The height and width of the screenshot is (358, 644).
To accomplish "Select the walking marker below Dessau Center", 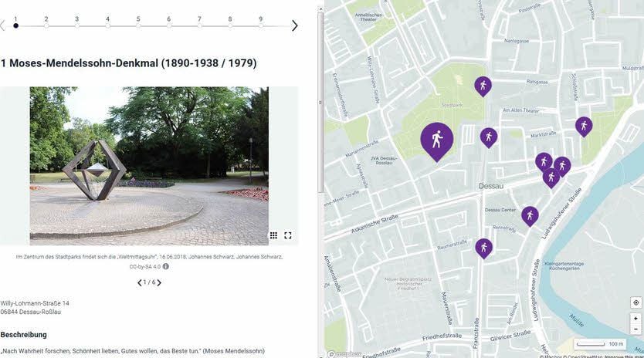I will click(x=530, y=216).
